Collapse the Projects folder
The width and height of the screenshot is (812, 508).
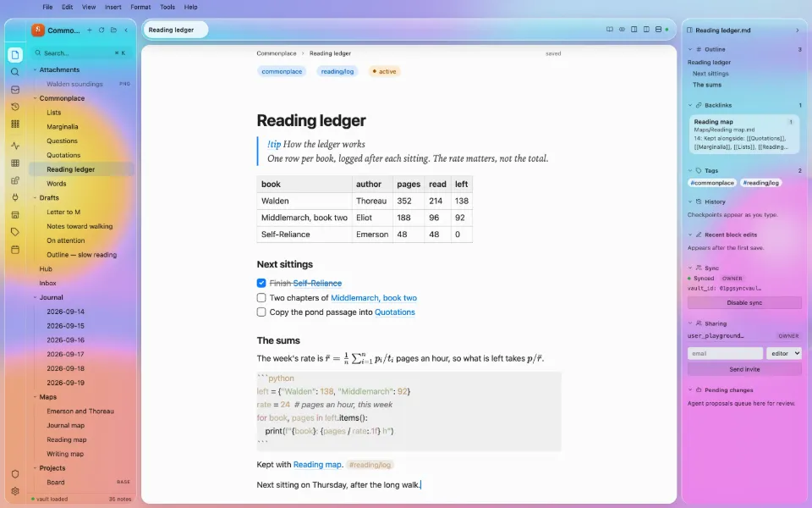36,468
